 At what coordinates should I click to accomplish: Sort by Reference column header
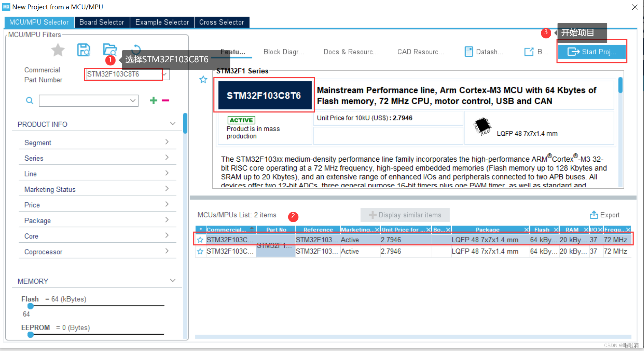[318, 229]
